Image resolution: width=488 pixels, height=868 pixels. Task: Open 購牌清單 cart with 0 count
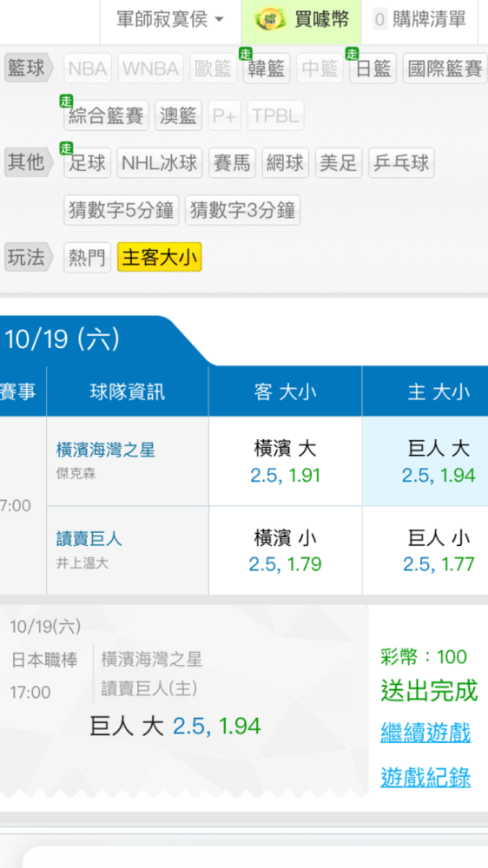point(419,21)
